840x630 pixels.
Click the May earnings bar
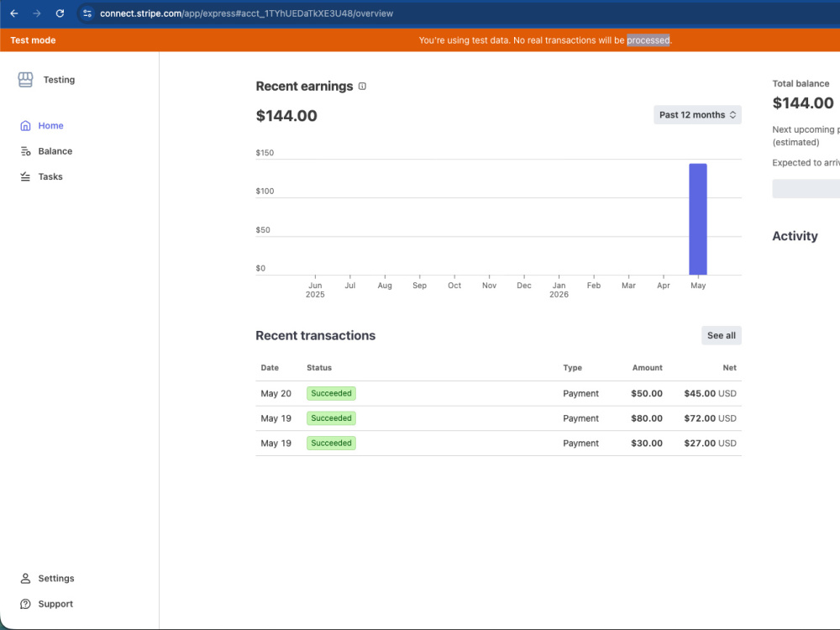point(697,219)
